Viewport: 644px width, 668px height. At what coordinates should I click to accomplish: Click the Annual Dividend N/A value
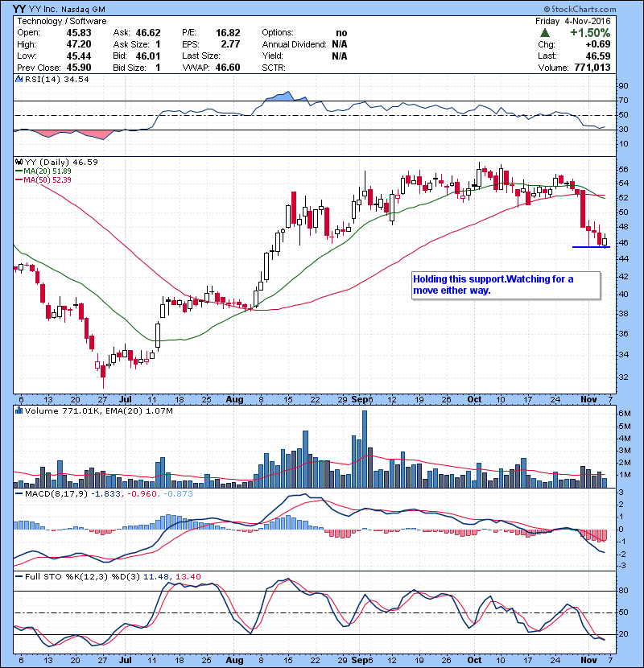pos(339,44)
